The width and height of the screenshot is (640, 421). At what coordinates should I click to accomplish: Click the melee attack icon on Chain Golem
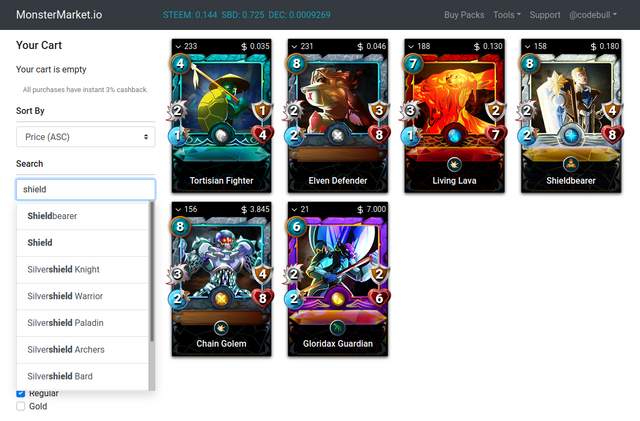click(x=177, y=274)
